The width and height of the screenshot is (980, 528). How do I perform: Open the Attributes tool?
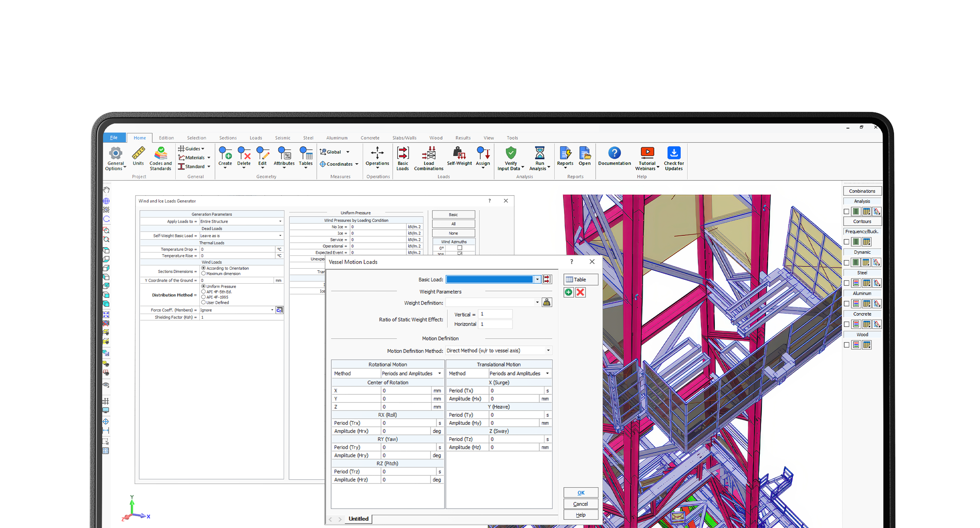click(284, 157)
